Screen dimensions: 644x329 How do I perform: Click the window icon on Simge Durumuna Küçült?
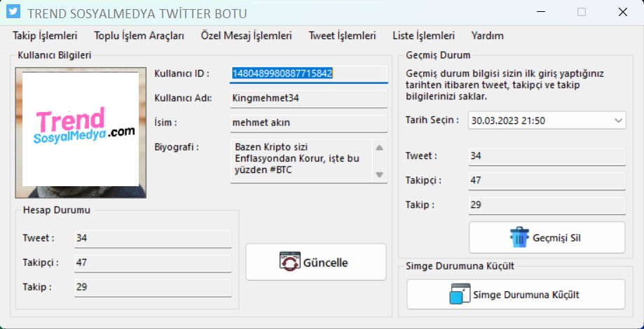pyautogui.click(x=460, y=294)
